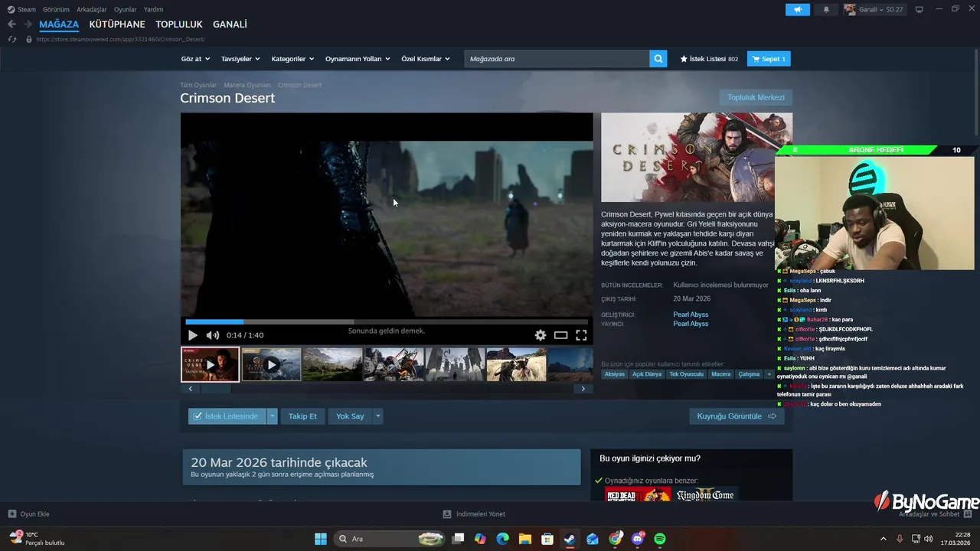Image resolution: width=980 pixels, height=551 pixels.
Task: Open Red Dead similar game thumbnail
Action: (x=638, y=494)
